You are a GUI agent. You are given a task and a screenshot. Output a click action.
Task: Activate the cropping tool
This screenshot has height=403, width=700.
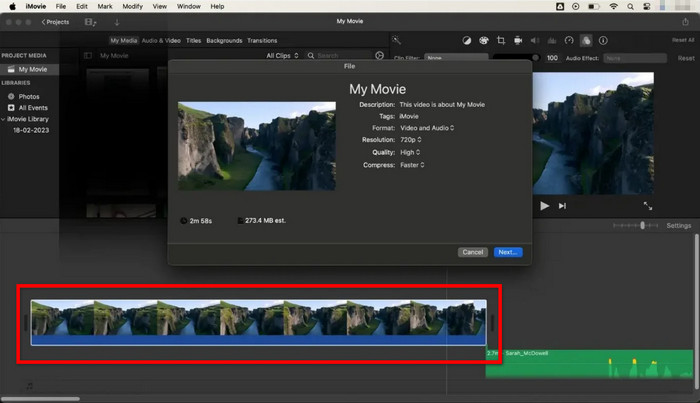[500, 41]
